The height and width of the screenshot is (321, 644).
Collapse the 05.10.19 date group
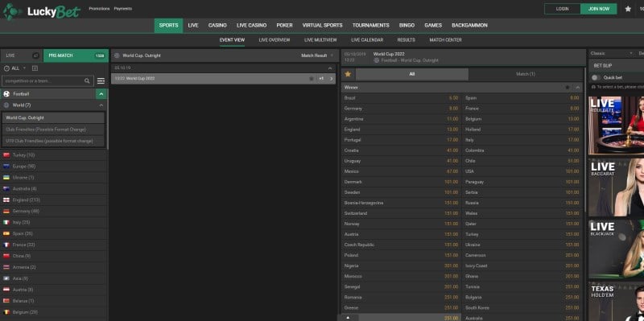330,68
